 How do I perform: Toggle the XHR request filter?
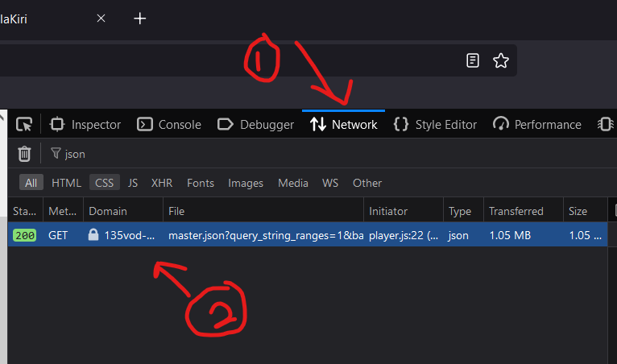coord(162,183)
